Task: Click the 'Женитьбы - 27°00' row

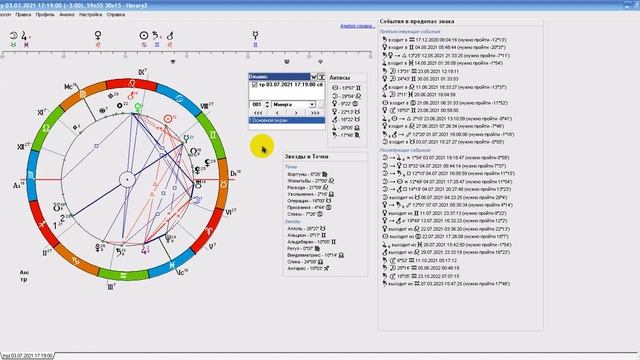Action: (311, 181)
